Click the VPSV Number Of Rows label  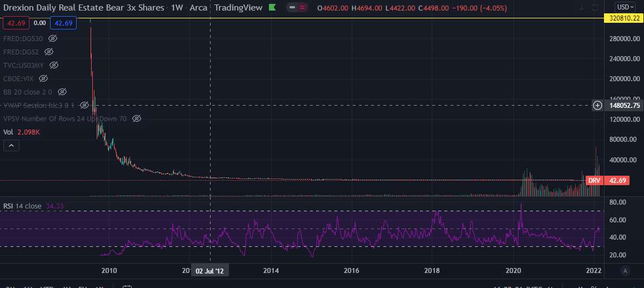click(66, 119)
